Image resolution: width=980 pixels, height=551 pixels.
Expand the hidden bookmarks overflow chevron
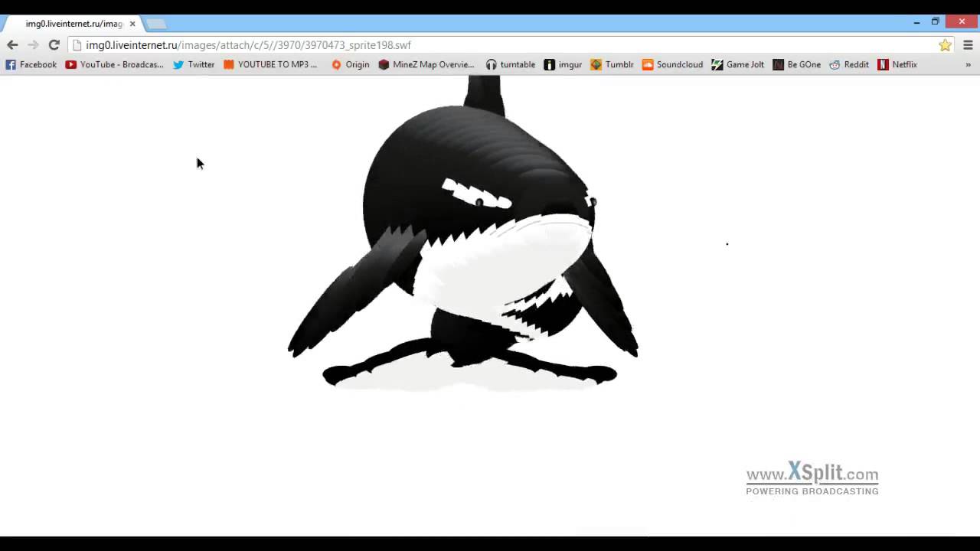click(x=968, y=65)
